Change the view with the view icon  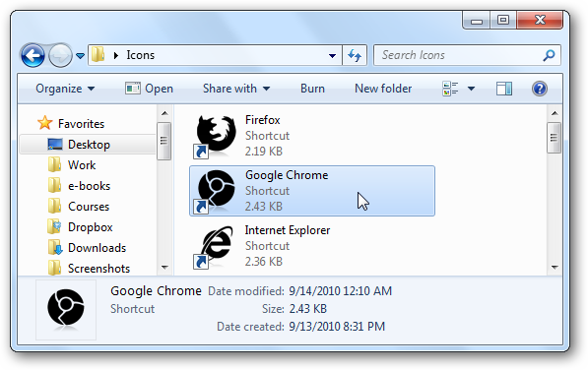(450, 89)
